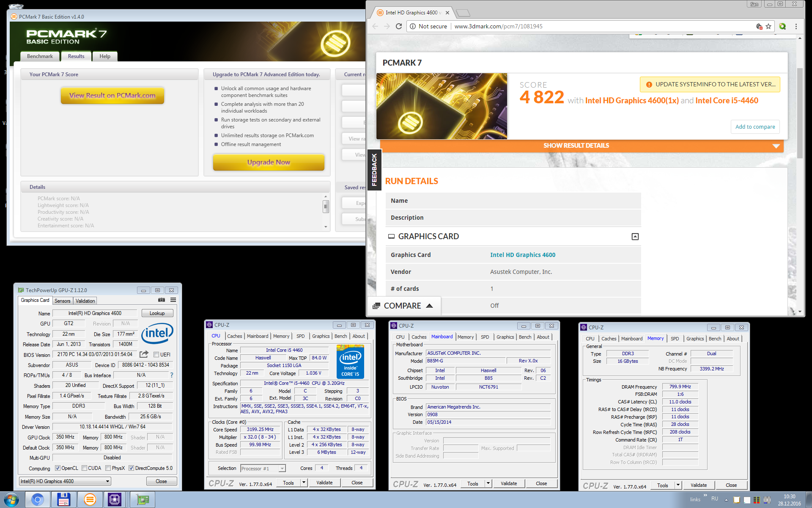Click the translate icon in the address bar
Screen dimensions: 812x508
[x=759, y=26]
